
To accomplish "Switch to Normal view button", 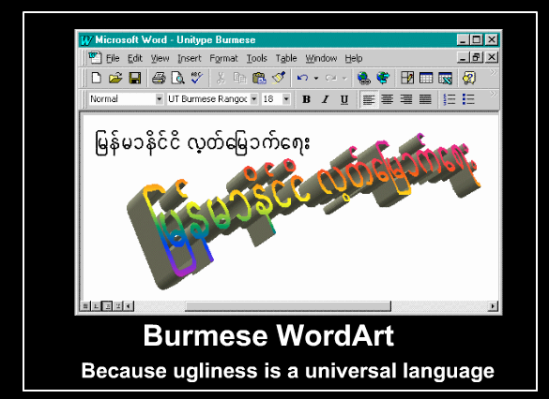I will [x=85, y=306].
